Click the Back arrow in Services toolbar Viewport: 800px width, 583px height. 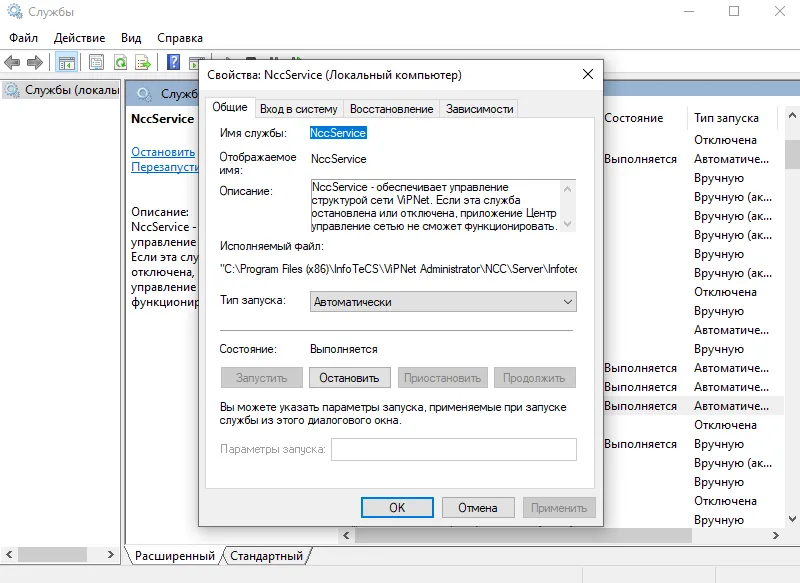[x=12, y=63]
